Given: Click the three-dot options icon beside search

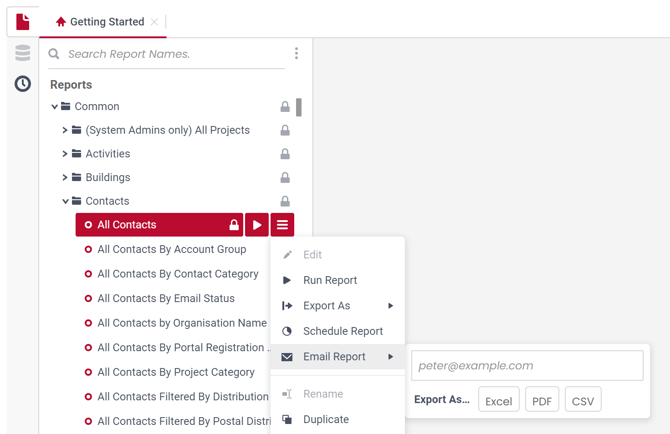Looking at the screenshot, I should [296, 53].
